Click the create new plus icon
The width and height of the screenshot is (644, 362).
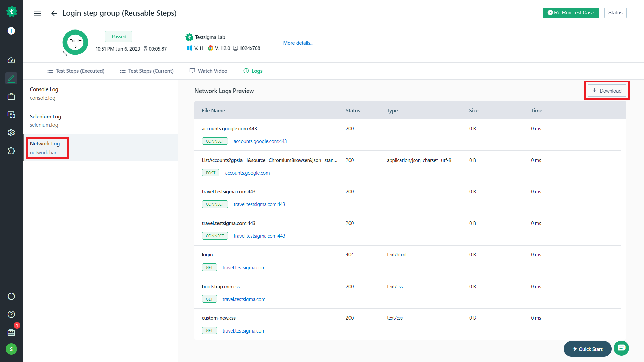pyautogui.click(x=11, y=31)
